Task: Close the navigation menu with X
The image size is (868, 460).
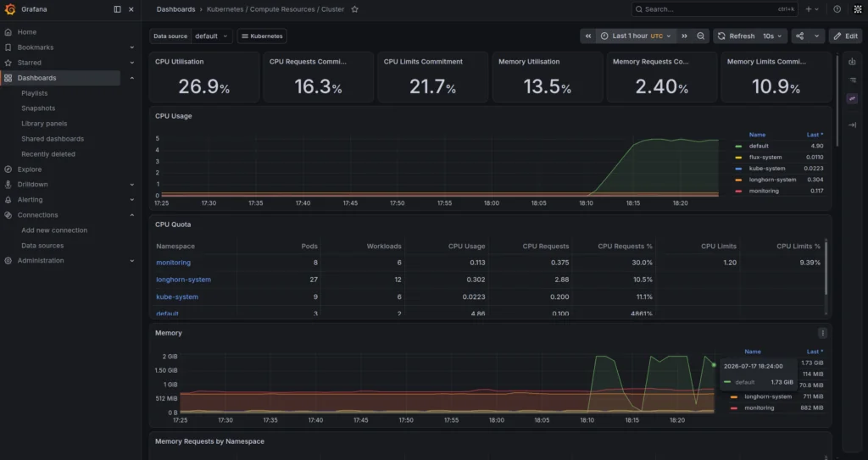Action: tap(131, 9)
